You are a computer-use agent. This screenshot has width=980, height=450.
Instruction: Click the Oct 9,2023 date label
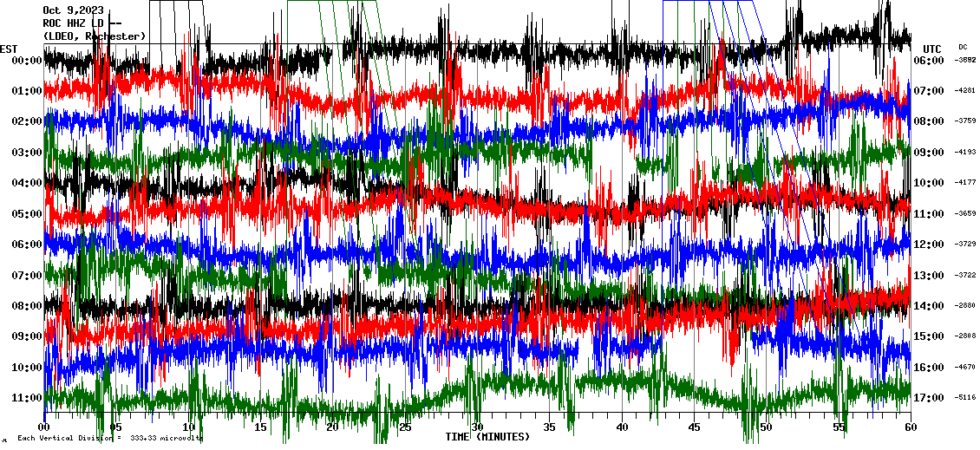tap(73, 10)
